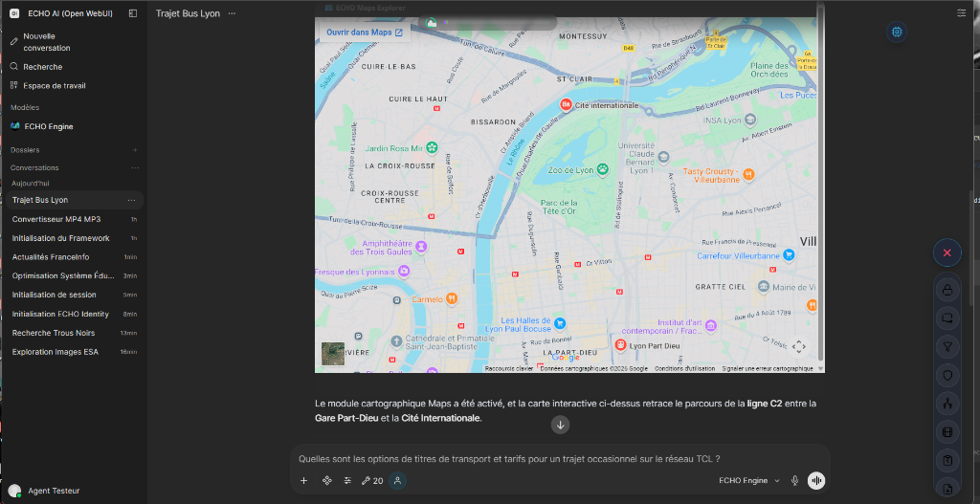The width and height of the screenshot is (980, 504).
Task: Open the Trajet Bus Lyon conversation row
Action: [74, 200]
